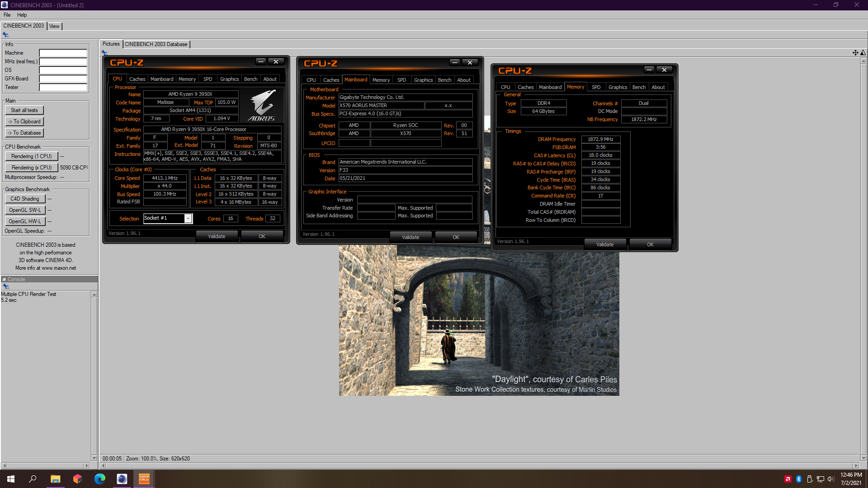Viewport: 868px width, 488px height.
Task: Open the volume icon in the system tray
Action: [831, 479]
